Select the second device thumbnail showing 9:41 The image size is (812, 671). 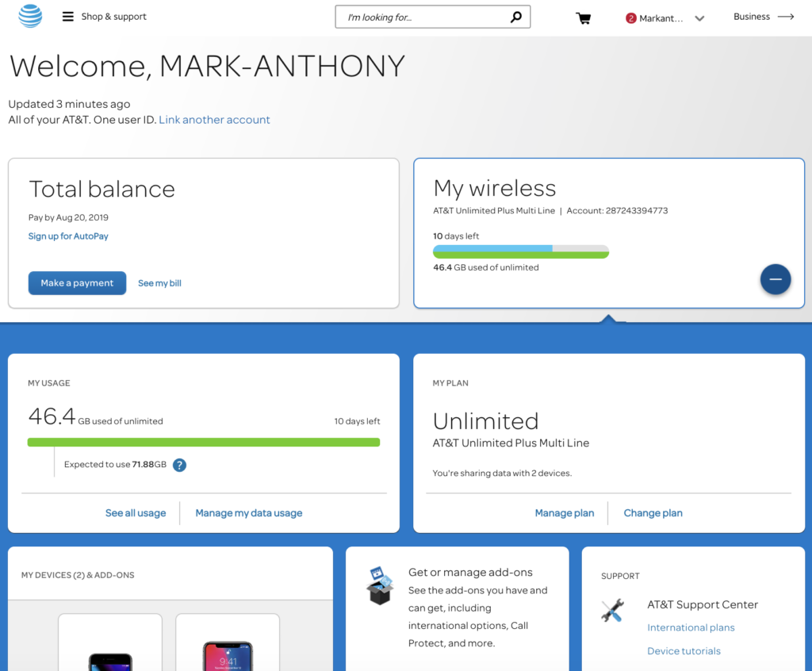(228, 642)
